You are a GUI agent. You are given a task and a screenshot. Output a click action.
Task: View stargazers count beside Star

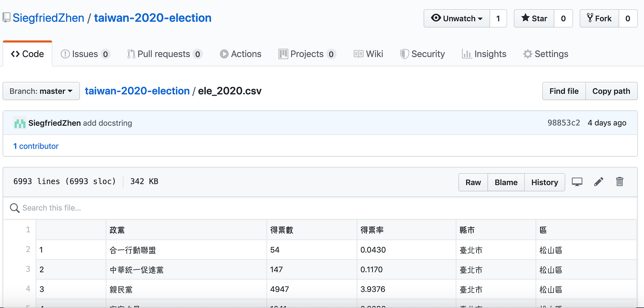pyautogui.click(x=563, y=19)
